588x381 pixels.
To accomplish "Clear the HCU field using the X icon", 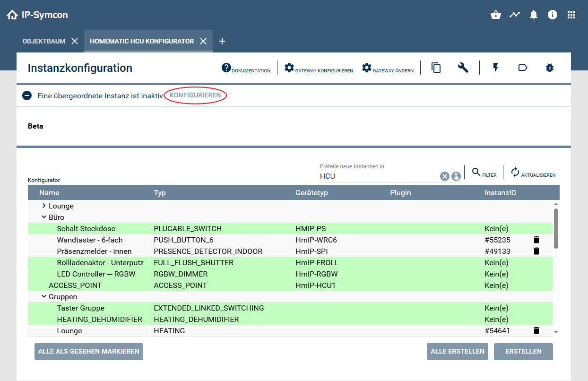I will tap(444, 176).
